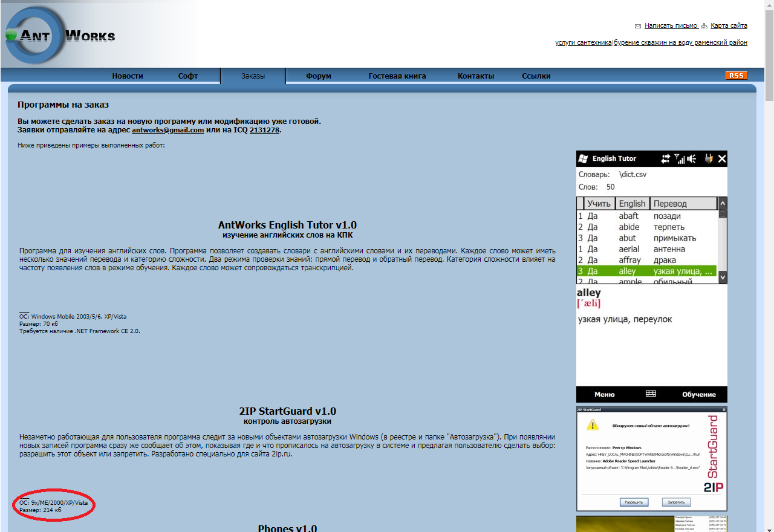
Task: Switch to the Контакты tab
Action: coord(476,76)
